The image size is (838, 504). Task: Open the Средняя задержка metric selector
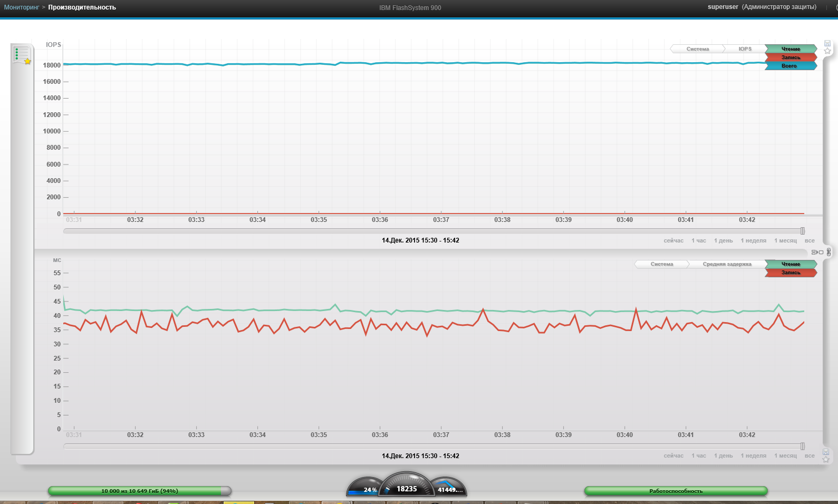[727, 264]
